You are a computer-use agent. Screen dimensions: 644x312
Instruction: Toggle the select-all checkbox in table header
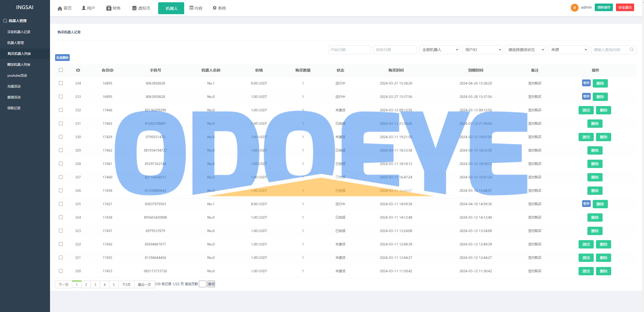click(61, 70)
